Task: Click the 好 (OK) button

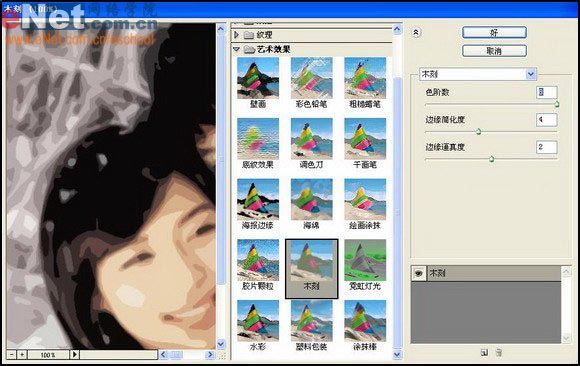Action: 494,33
